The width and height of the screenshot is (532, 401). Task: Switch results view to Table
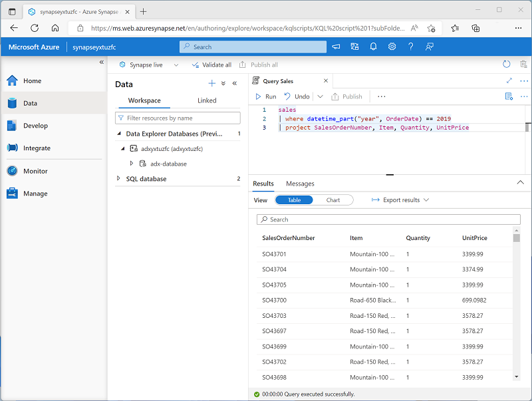pyautogui.click(x=294, y=200)
